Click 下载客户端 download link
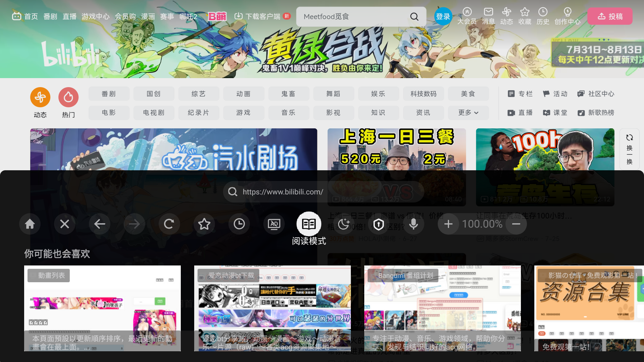 (x=263, y=16)
